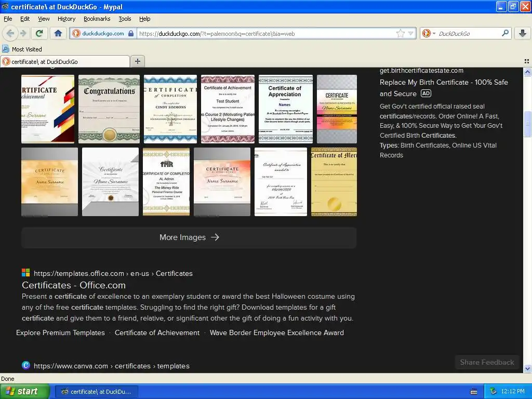Screen dimensions: 532x399
Task: Go back with the Back arrow button
Action: (10, 33)
